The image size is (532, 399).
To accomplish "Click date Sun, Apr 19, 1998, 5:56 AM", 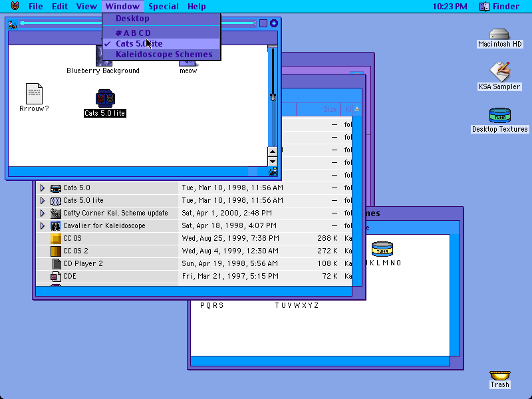I will point(229,263).
